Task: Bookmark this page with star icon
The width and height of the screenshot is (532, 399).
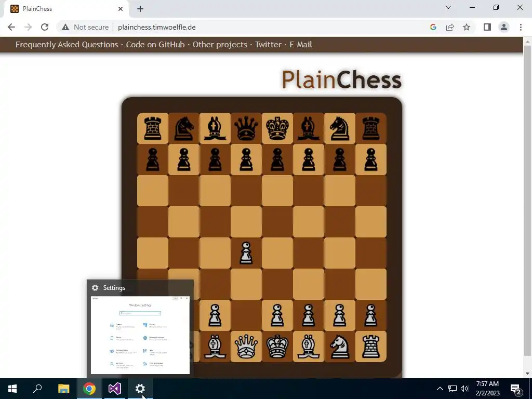Action: 467,27
